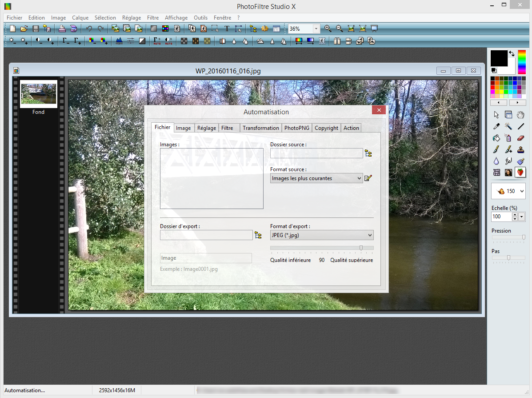
Task: Click the Print icon in the toolbar
Action: coord(62,29)
